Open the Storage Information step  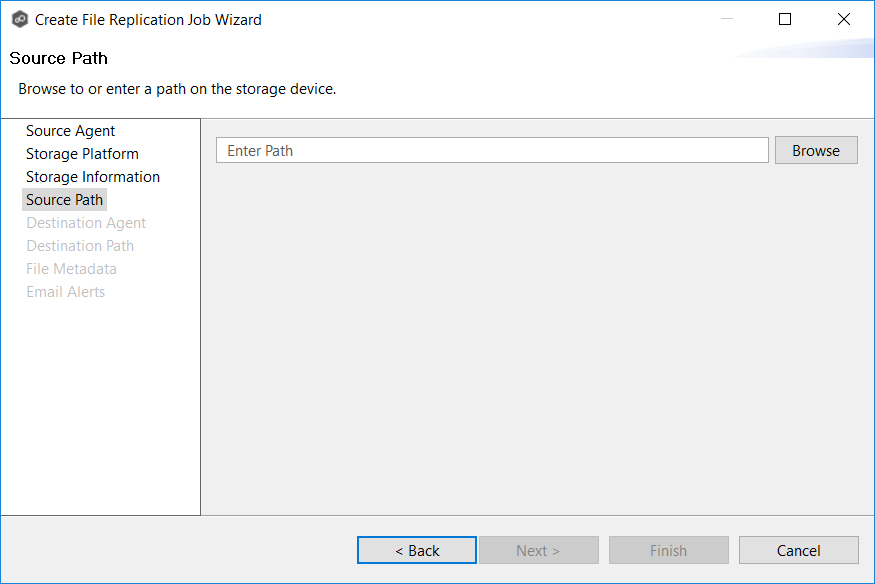click(x=93, y=177)
